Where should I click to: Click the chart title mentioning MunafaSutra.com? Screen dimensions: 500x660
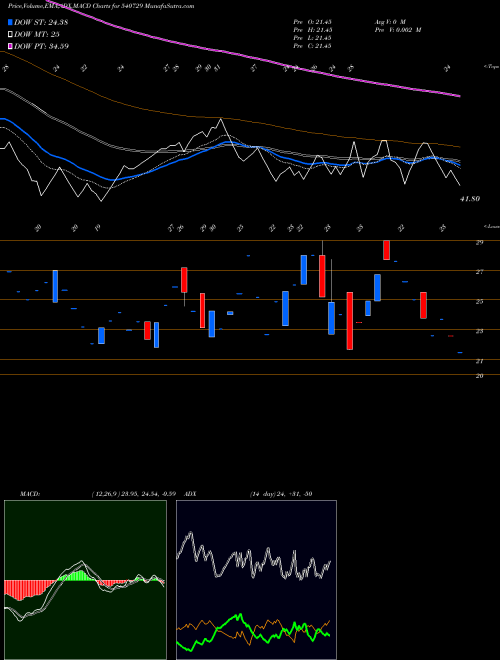tap(101, 6)
